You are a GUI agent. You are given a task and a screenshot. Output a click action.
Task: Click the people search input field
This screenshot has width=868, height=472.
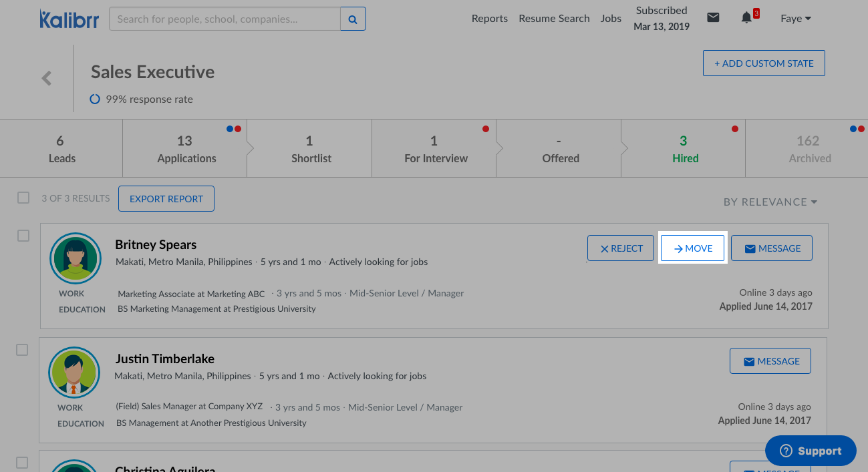[x=225, y=19]
